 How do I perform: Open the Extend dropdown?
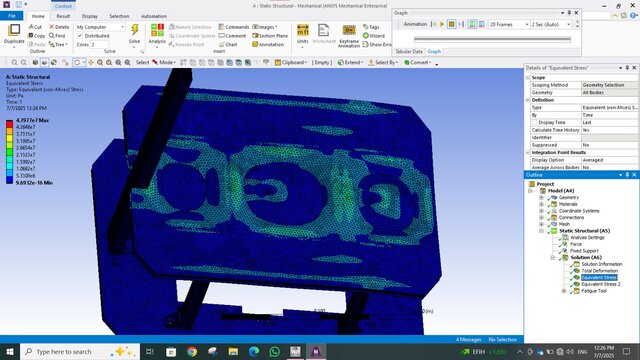click(x=350, y=62)
